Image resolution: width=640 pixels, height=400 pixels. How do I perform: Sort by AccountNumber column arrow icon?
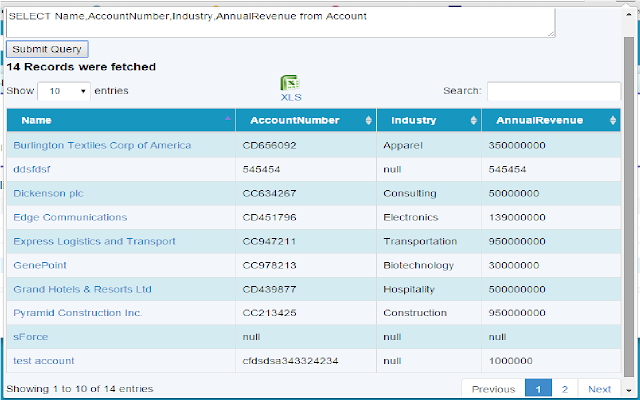click(369, 120)
